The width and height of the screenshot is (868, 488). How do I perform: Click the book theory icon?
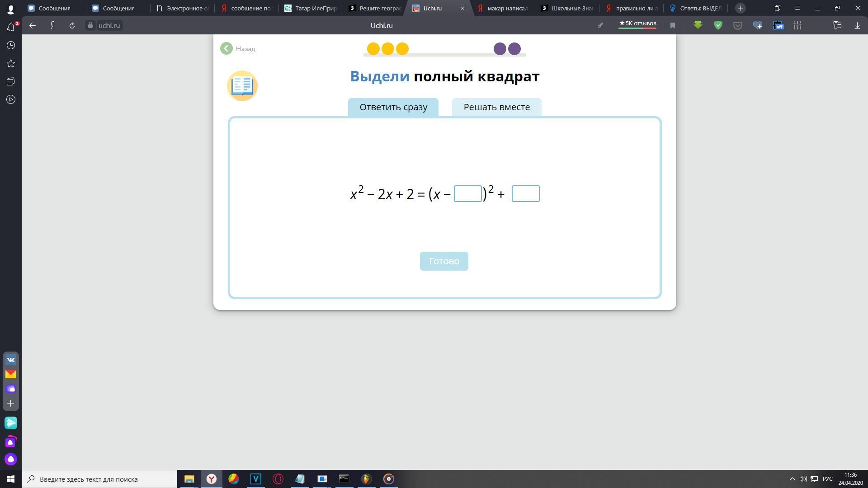coord(242,86)
